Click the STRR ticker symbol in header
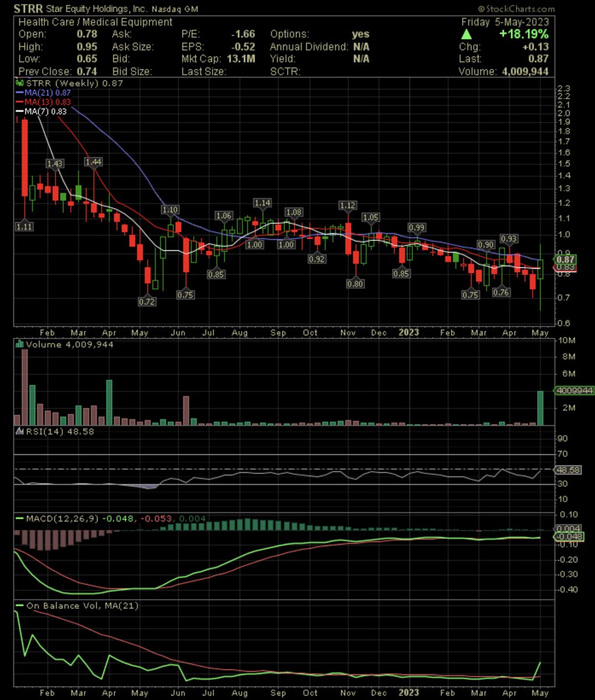This screenshot has height=700, width=595. 29,9
